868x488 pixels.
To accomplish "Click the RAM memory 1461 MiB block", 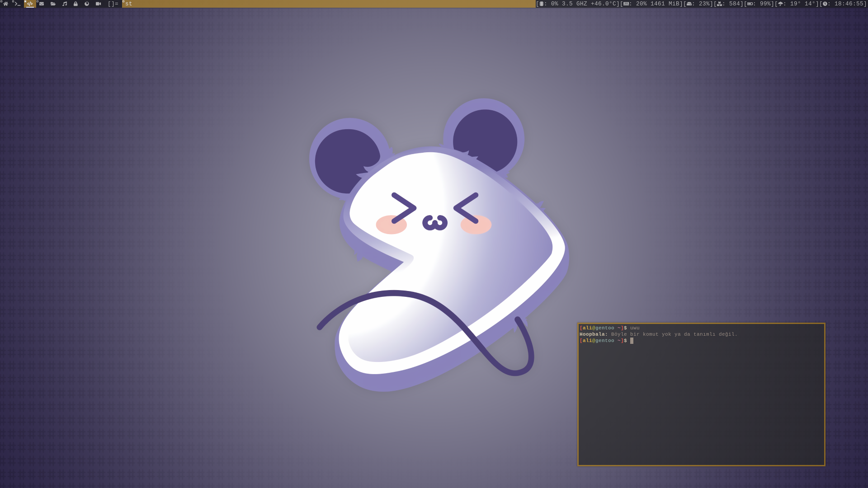I will coord(652,4).
